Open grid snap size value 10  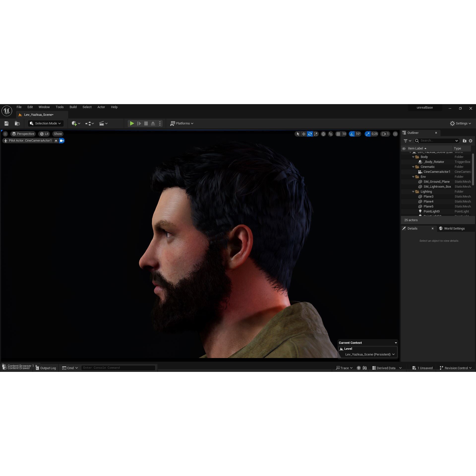tap(344, 134)
